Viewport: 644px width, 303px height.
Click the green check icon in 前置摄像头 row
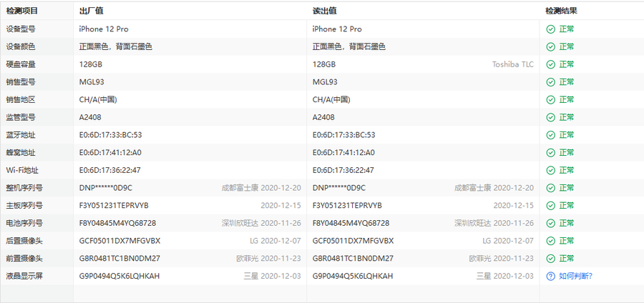(x=550, y=258)
